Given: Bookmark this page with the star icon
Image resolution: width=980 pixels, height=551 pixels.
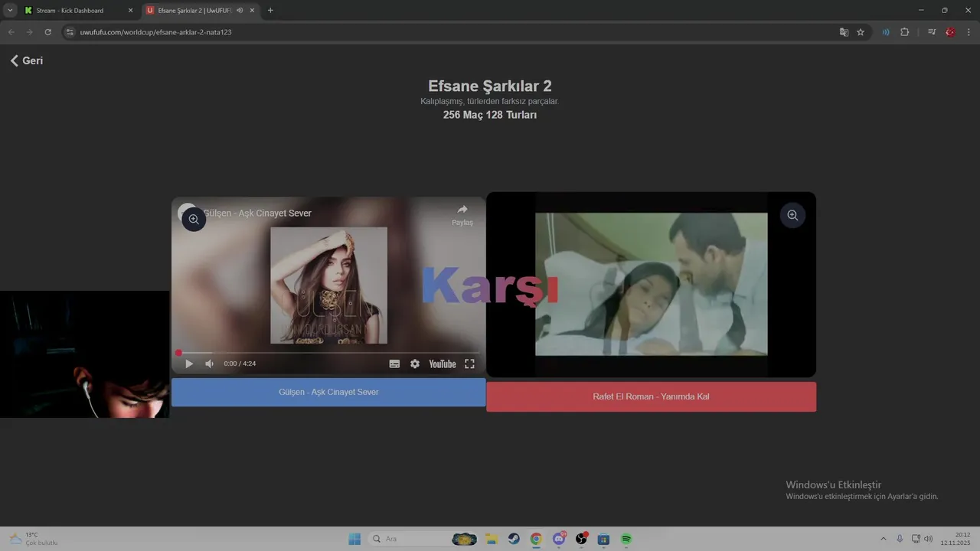Looking at the screenshot, I should (x=861, y=32).
